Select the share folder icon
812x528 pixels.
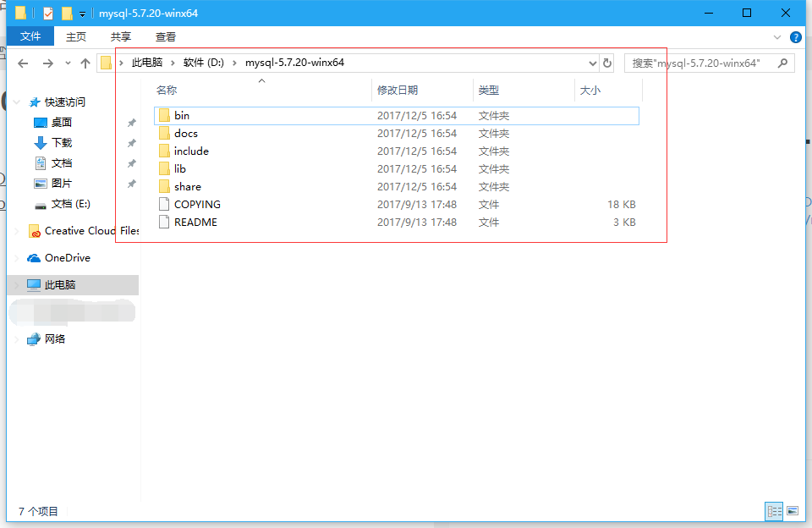[x=164, y=186]
